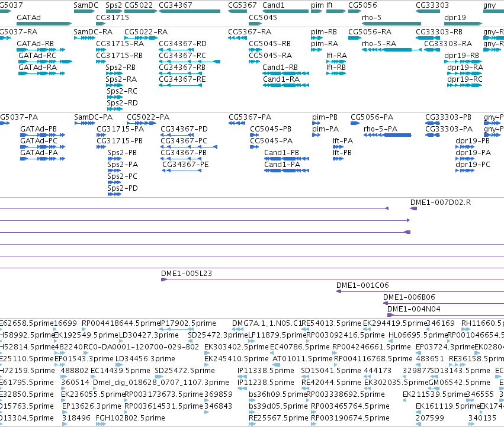Click EST AT01011.5prime

(x=276, y=365)
